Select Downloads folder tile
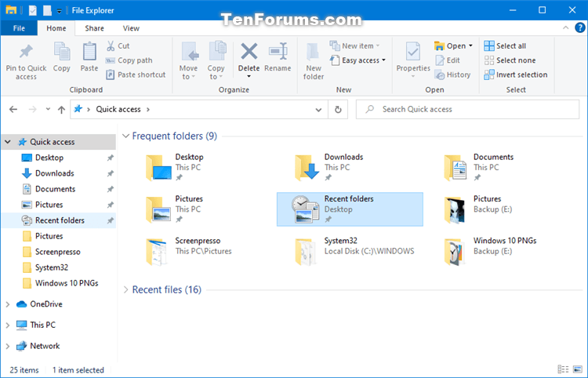The width and height of the screenshot is (588, 378). 350,168
